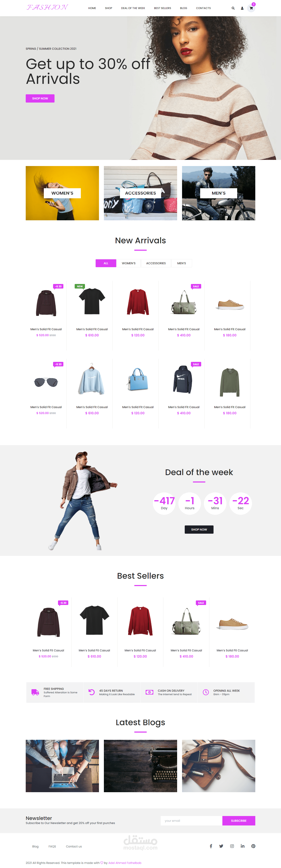The height and width of the screenshot is (868, 281).
Task: Select the MEN'S filter tab
Action: (x=181, y=263)
